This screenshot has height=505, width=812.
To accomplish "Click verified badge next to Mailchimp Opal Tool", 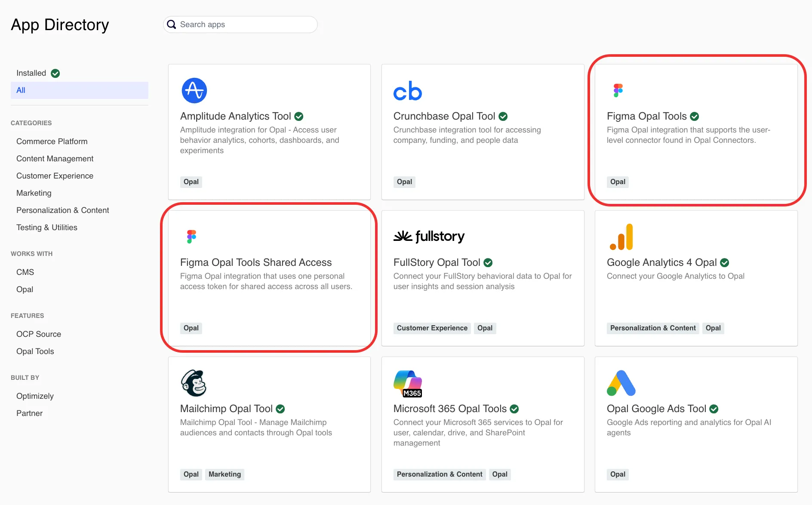I will coord(280,409).
